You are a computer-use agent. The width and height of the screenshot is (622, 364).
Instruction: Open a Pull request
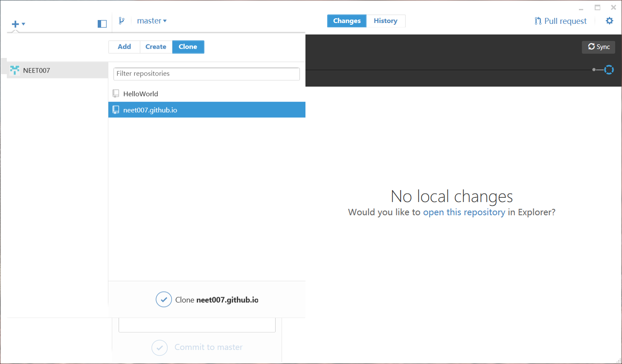561,21
